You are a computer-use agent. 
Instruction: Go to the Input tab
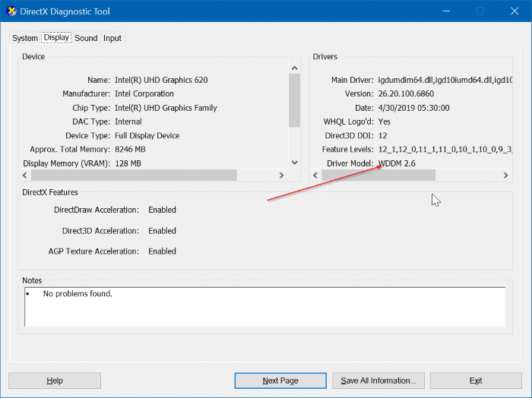(x=112, y=38)
